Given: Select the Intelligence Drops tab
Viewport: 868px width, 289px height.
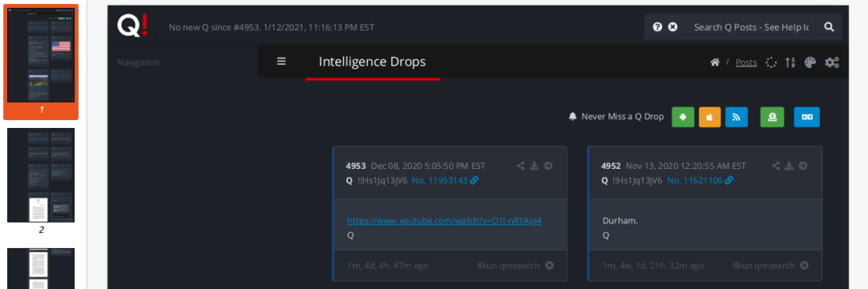Looking at the screenshot, I should (x=372, y=62).
